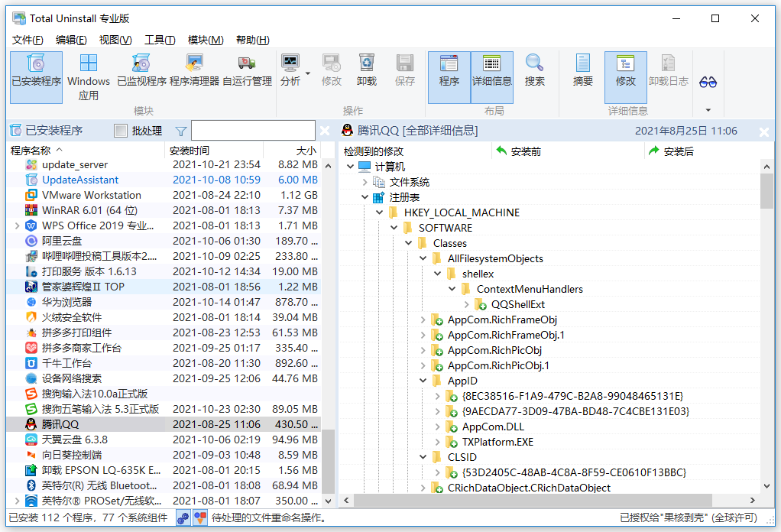Screen dimensions: 781x532
Task: Open the 工具(T) menu
Action: point(160,40)
